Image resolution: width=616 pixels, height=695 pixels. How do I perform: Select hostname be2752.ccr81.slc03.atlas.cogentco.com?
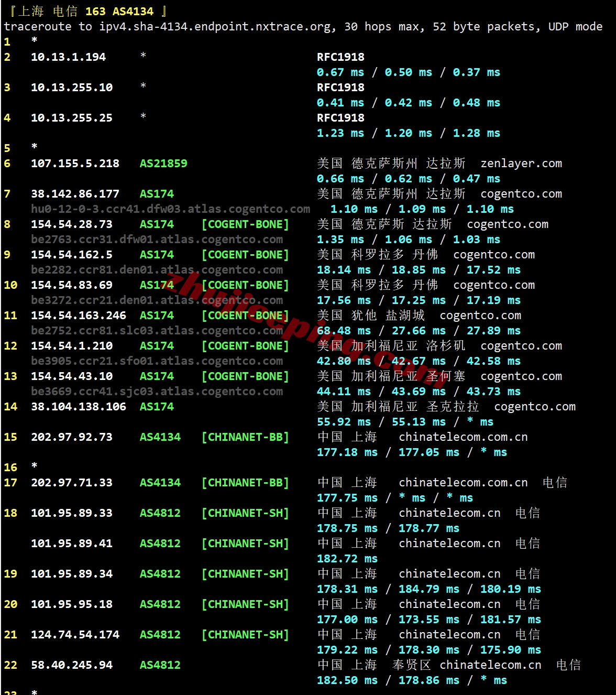click(x=157, y=331)
